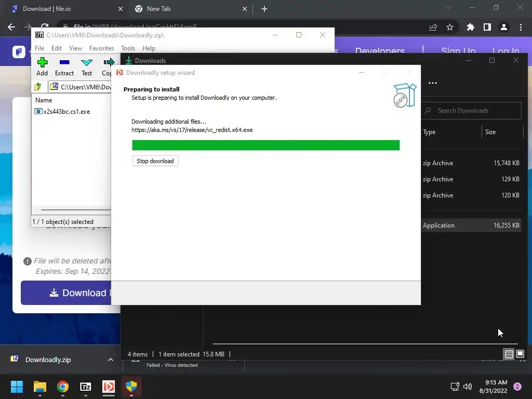Open Chrome extensions puzzle icon
Image resolution: width=532 pixels, height=399 pixels.
(x=470, y=27)
